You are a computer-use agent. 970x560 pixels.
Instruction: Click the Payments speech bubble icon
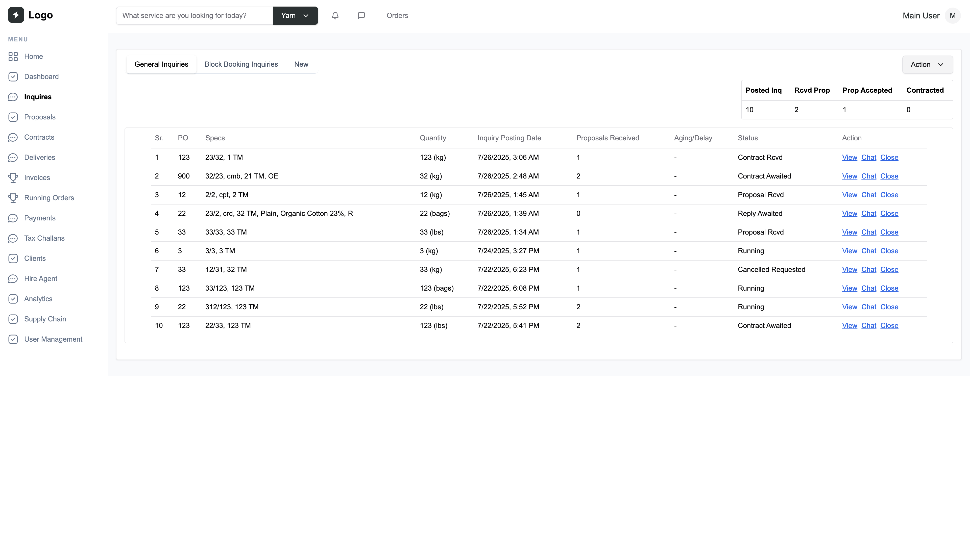click(13, 218)
